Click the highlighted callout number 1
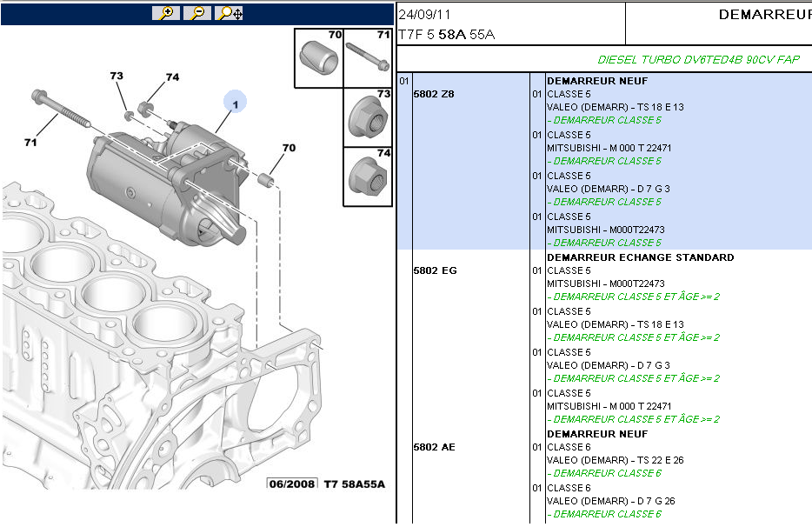Viewport: 812px width, 527px height. pos(235,103)
